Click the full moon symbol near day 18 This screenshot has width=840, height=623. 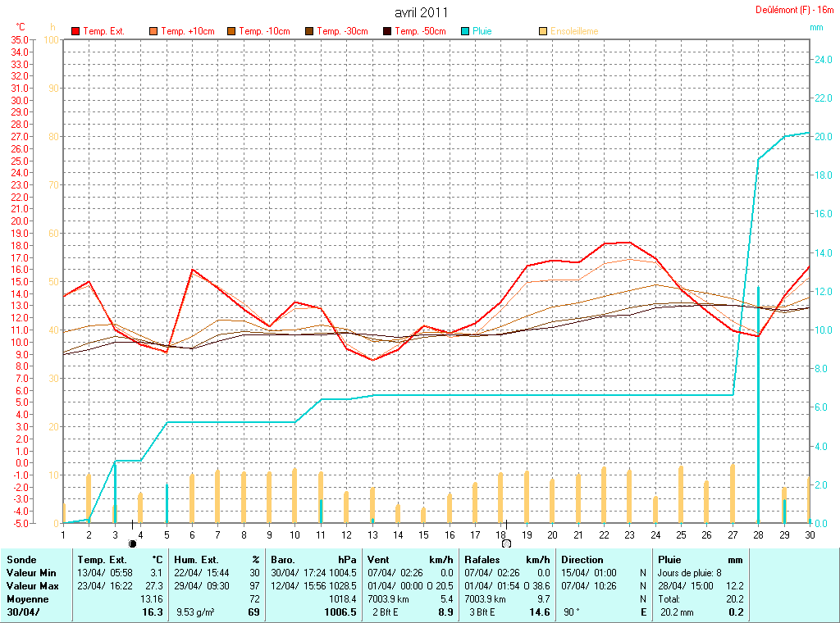506,543
